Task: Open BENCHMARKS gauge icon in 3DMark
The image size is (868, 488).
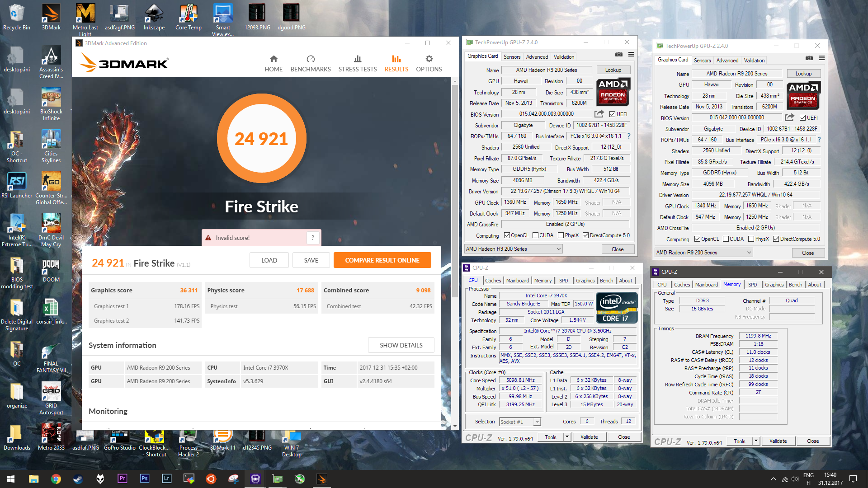Action: point(311,59)
